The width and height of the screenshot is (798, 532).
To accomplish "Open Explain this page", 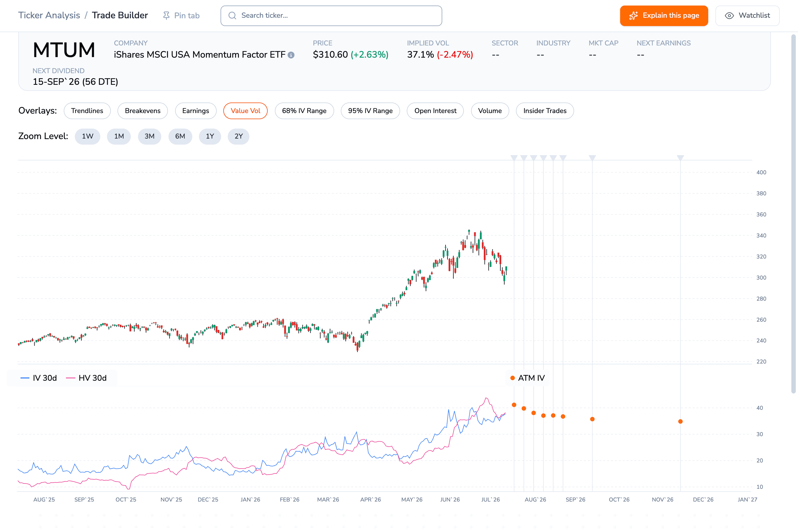I will pyautogui.click(x=664, y=16).
